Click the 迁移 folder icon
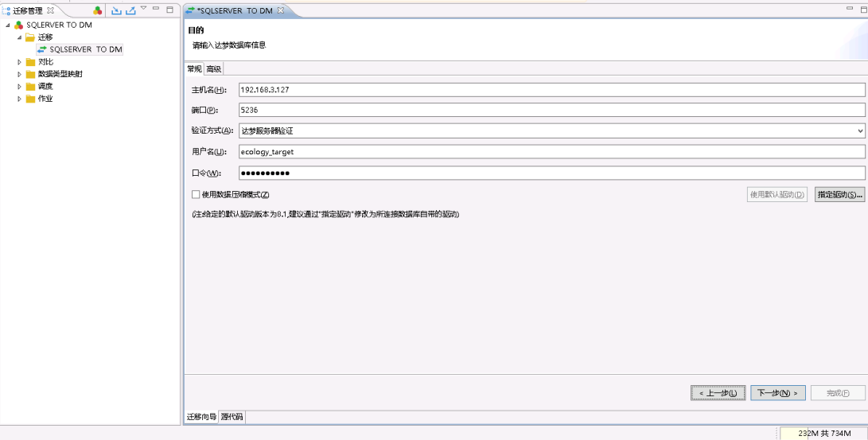 (x=30, y=37)
